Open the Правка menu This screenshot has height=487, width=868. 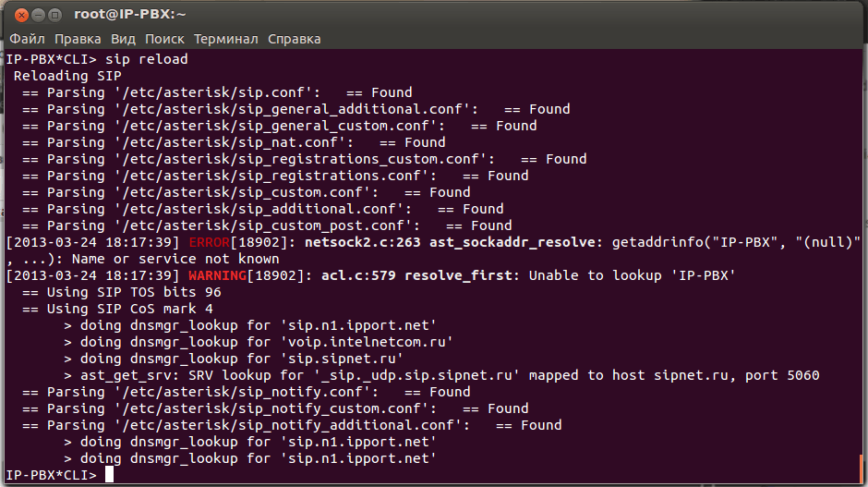78,39
